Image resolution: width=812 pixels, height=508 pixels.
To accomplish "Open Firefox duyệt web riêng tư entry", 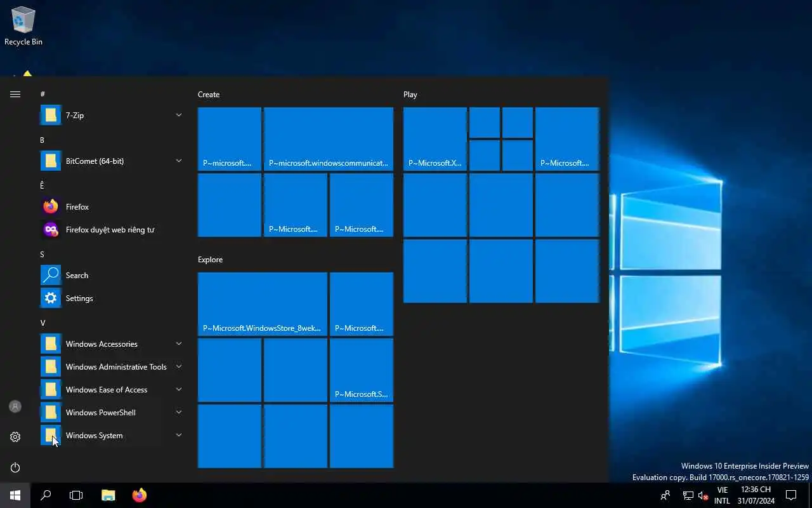I will [x=112, y=229].
